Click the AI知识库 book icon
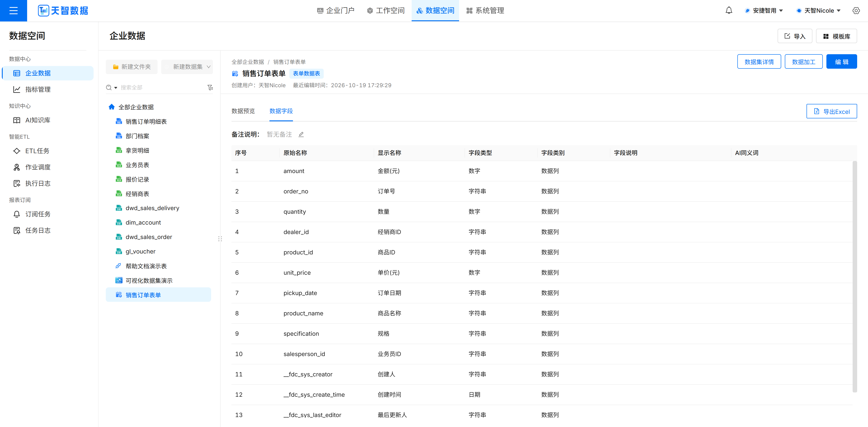The width and height of the screenshot is (868, 427). [17, 120]
